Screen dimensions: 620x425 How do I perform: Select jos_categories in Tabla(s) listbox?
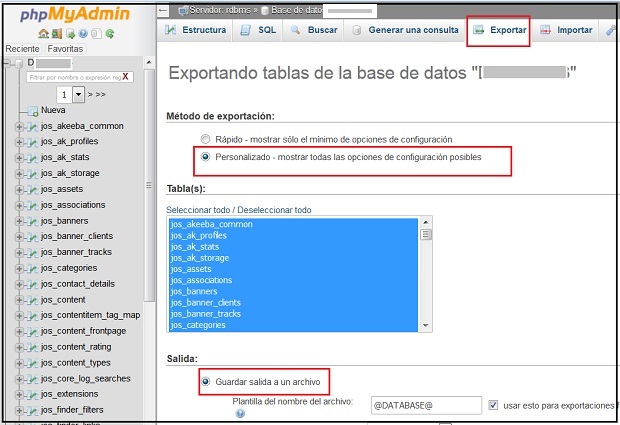(x=294, y=325)
